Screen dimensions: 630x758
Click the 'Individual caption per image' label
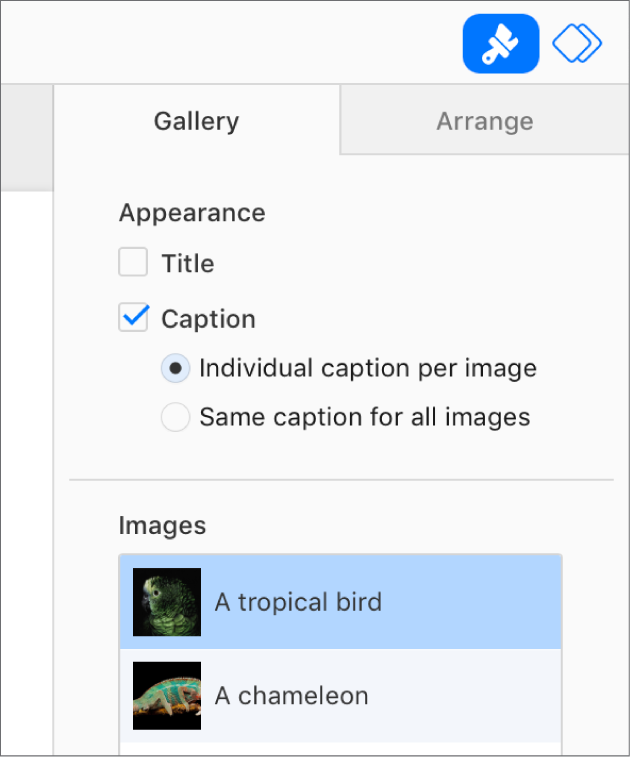pyautogui.click(x=368, y=368)
